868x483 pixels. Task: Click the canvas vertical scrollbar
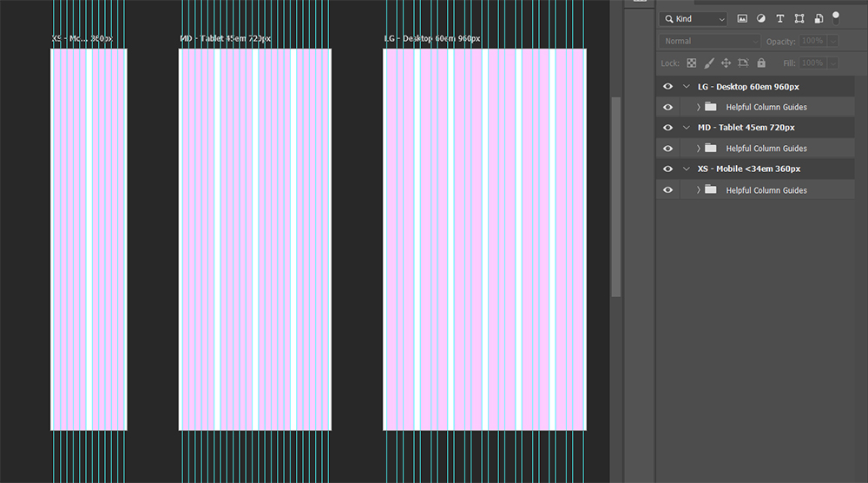[x=615, y=196]
